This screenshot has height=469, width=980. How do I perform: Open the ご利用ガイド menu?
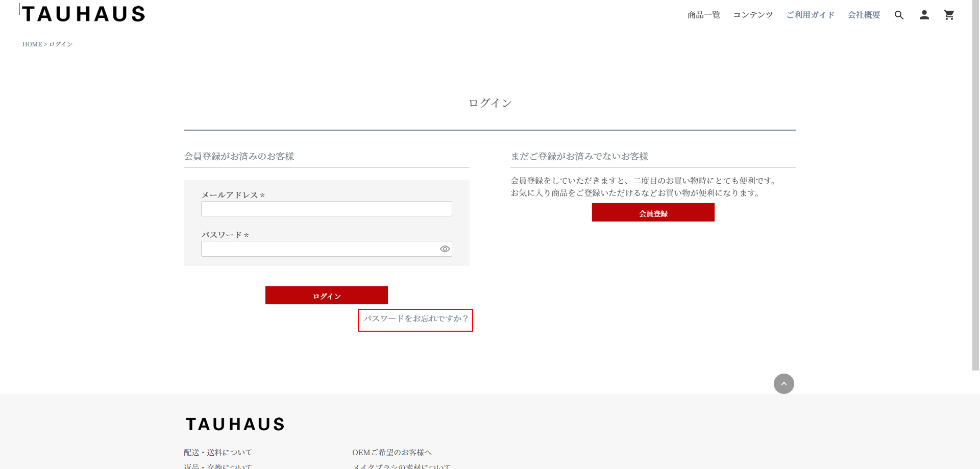(810, 15)
